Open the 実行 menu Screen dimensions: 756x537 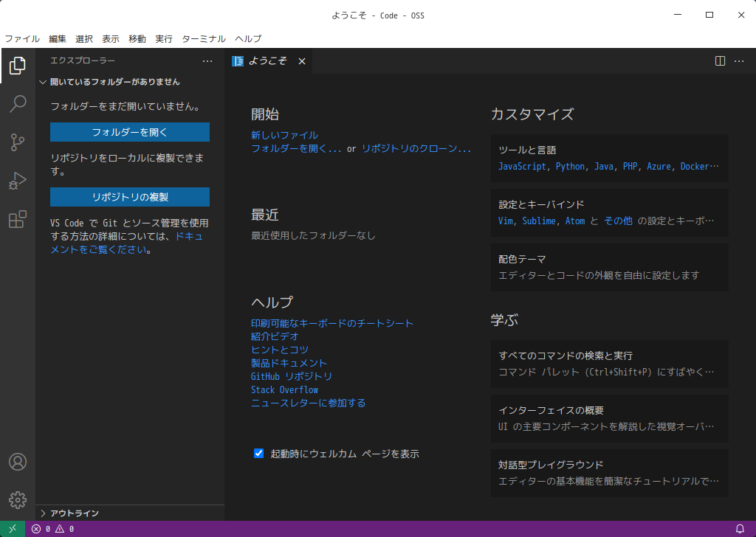pos(164,38)
